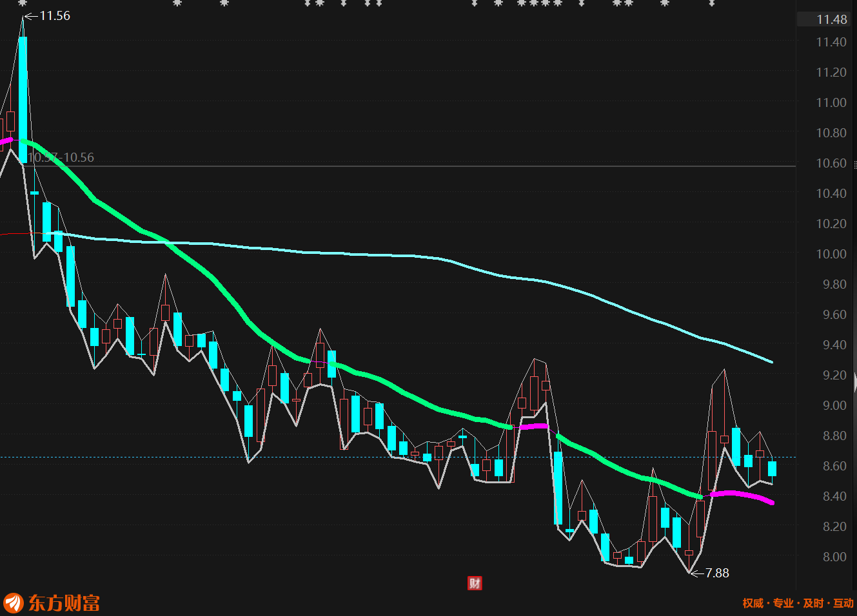Select the tall cyan candle at 11.56 peak
The height and width of the screenshot is (616, 857).
point(23,99)
